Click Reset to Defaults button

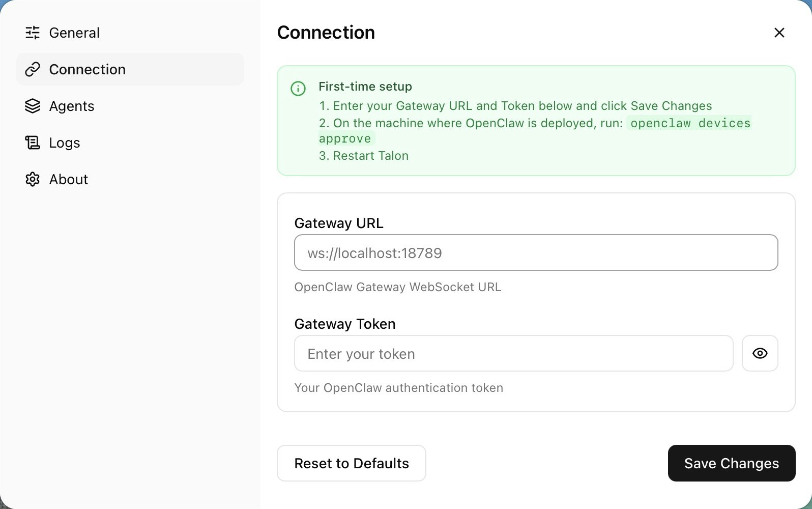pos(352,463)
